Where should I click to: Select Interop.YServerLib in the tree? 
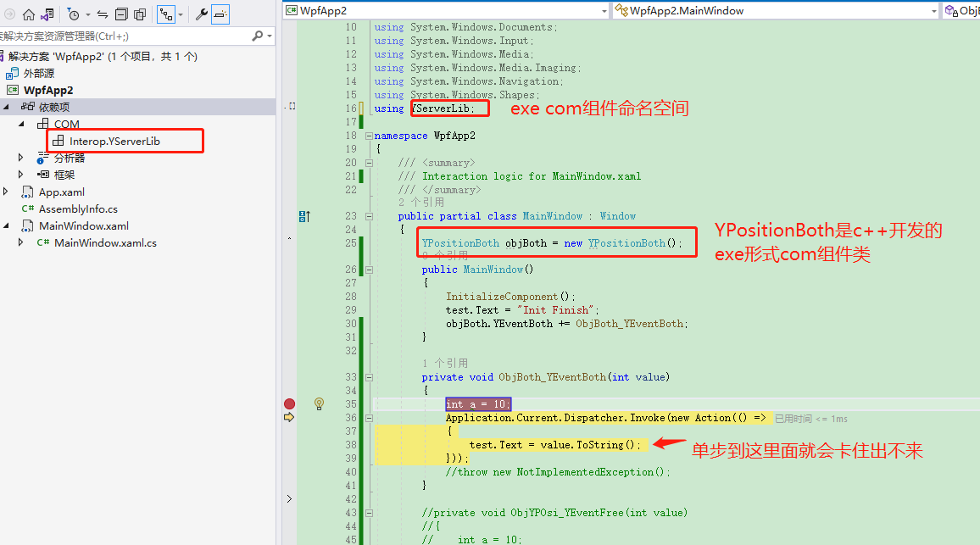click(x=114, y=141)
